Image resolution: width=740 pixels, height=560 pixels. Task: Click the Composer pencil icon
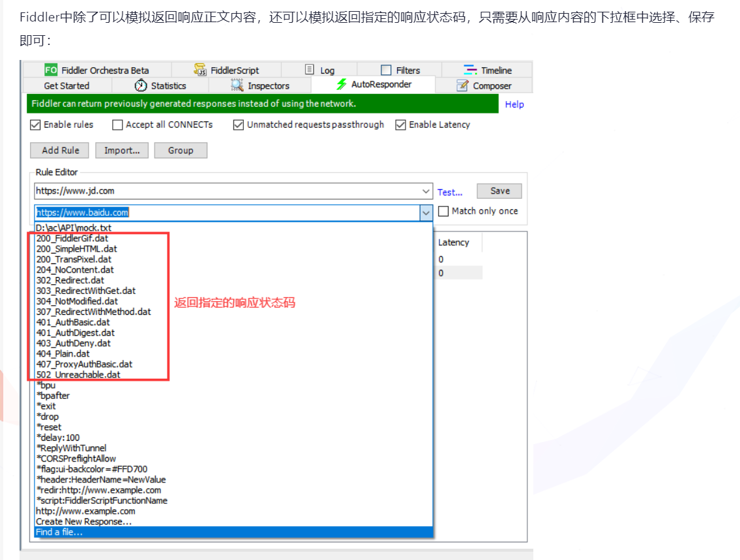coord(462,85)
